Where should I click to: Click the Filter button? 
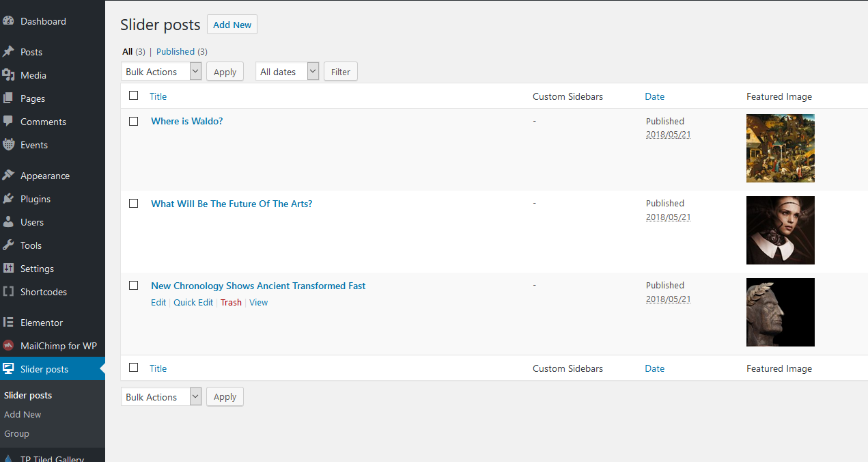340,72
